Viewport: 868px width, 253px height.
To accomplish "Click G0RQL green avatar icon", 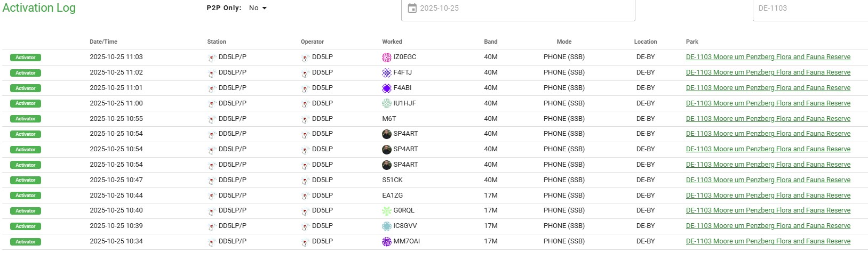I will click(x=387, y=211).
